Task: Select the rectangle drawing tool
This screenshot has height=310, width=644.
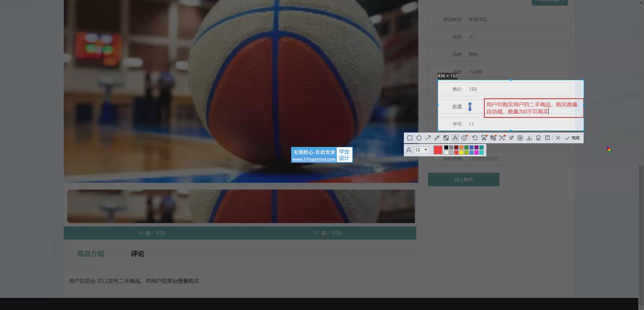Action: click(x=410, y=138)
